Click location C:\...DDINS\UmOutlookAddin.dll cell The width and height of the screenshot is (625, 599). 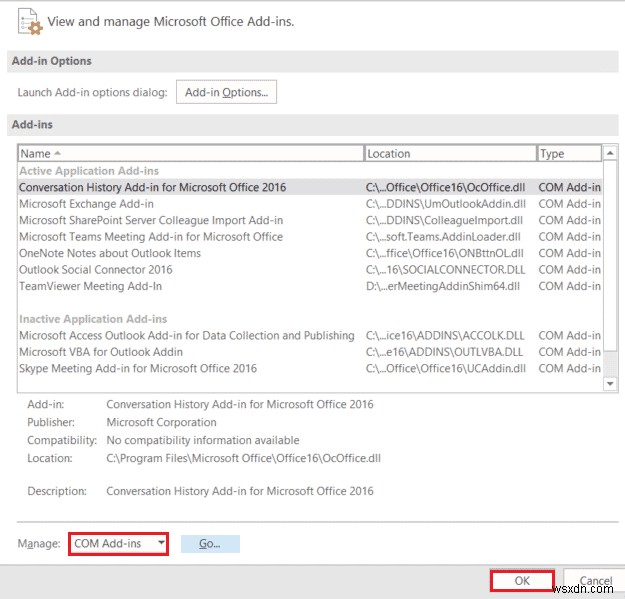point(446,204)
